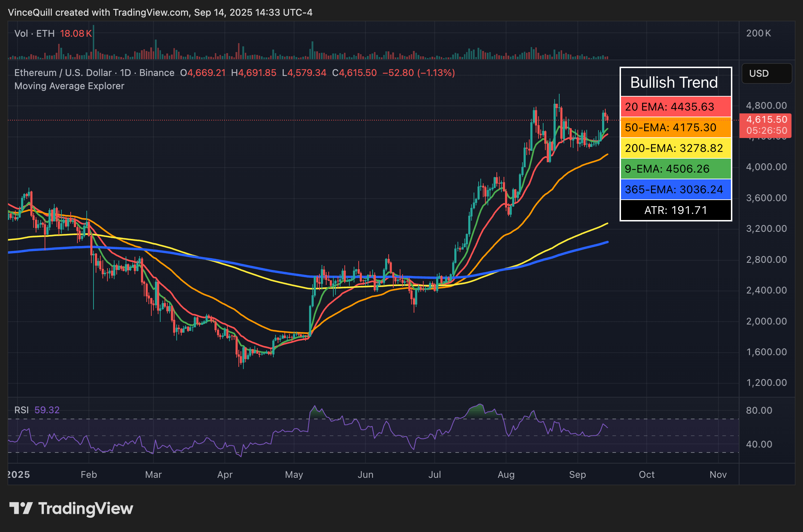The height and width of the screenshot is (532, 803).
Task: Select the Ethereum / U.S. Dollar symbol name
Action: 62,72
